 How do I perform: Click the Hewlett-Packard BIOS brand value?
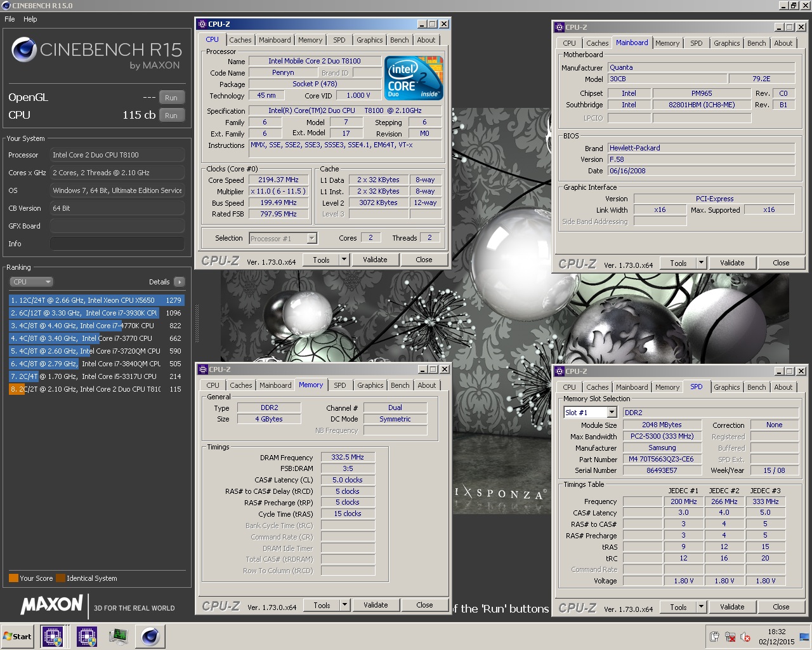point(701,148)
